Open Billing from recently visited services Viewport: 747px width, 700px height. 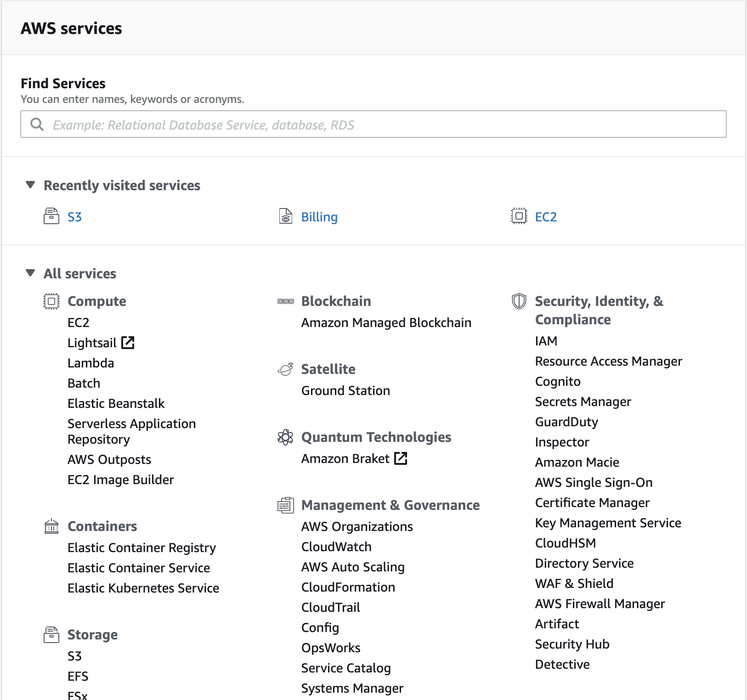tap(319, 217)
